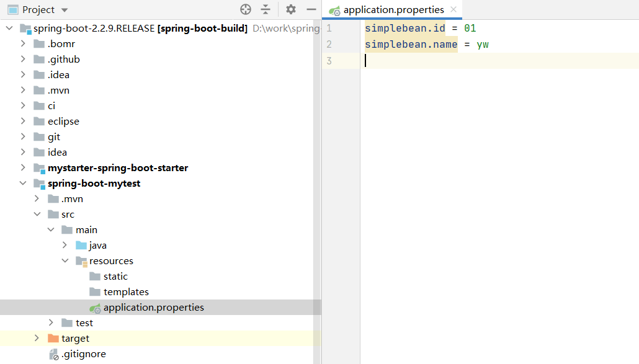Expand the test folder
This screenshot has height=364, width=639.
pos(51,323)
